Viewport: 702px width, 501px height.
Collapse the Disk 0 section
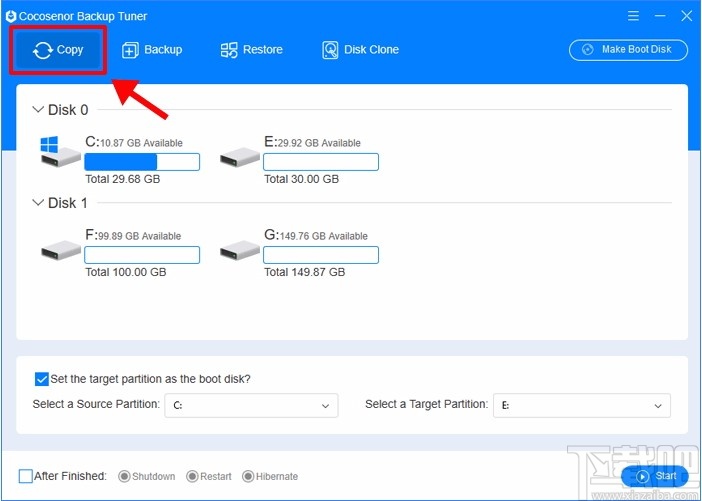tap(38, 109)
